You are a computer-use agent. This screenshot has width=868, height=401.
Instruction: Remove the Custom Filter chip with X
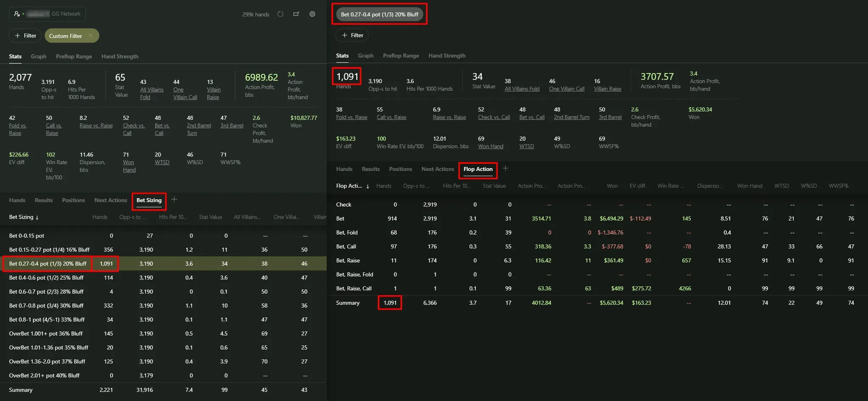(x=91, y=36)
